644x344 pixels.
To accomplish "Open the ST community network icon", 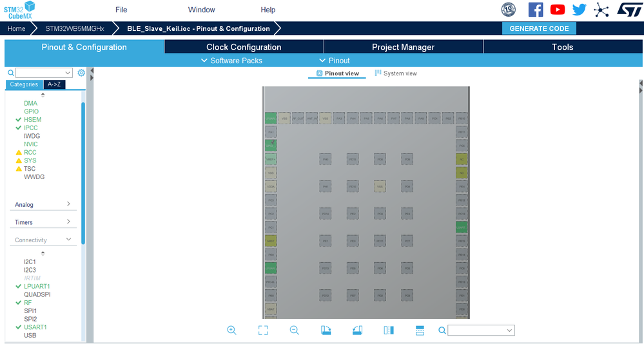I will pyautogui.click(x=601, y=10).
